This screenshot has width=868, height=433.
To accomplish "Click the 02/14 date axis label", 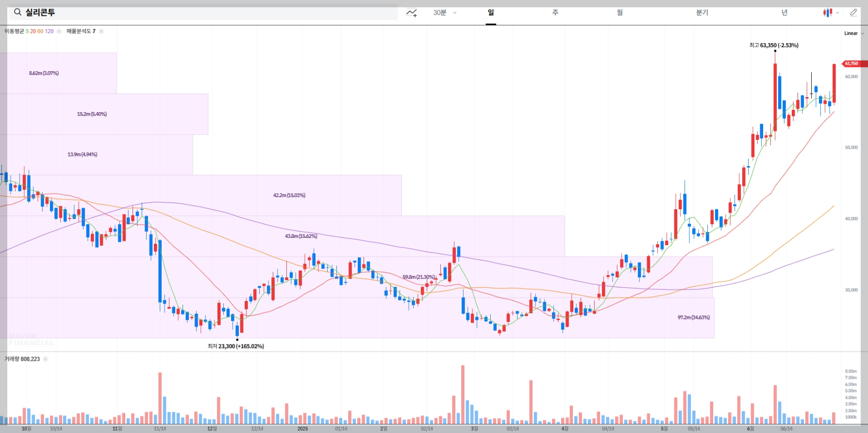I will coord(427,429).
